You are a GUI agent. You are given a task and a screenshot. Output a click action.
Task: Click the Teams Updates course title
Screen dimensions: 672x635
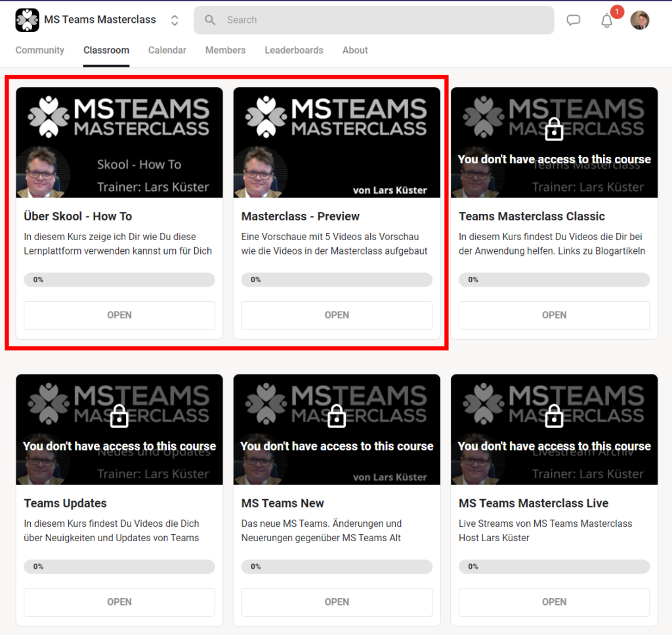pyautogui.click(x=65, y=503)
